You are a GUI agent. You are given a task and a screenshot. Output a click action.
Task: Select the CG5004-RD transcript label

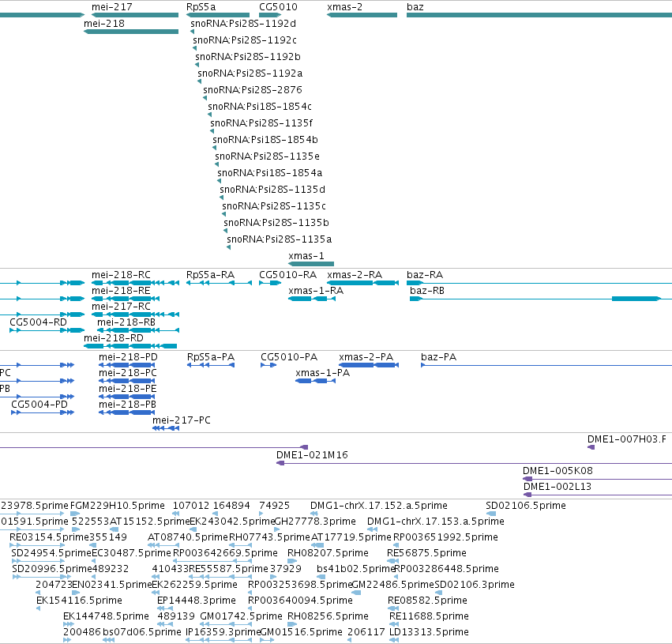(x=38, y=322)
